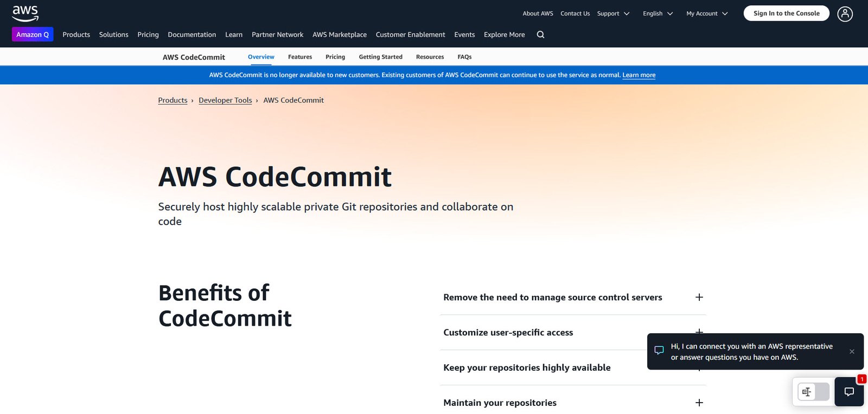The width and height of the screenshot is (868, 414).
Task: Open Customer Enablement menu
Action: pyautogui.click(x=410, y=35)
